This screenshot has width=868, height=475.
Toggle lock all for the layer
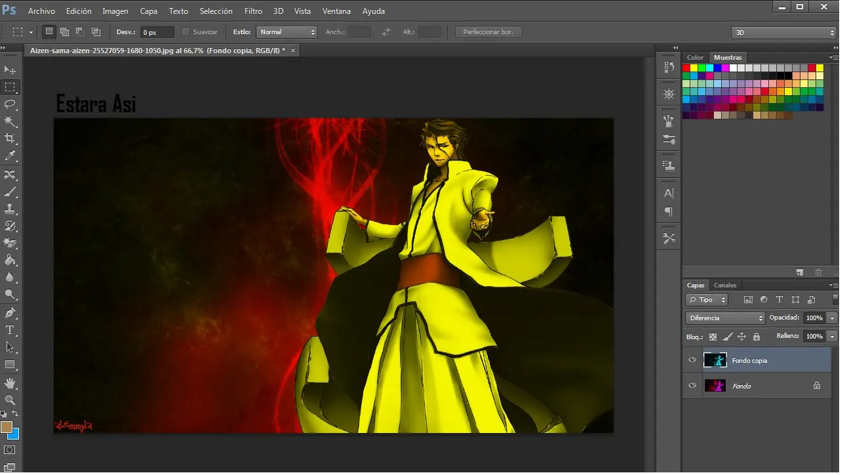click(x=757, y=337)
